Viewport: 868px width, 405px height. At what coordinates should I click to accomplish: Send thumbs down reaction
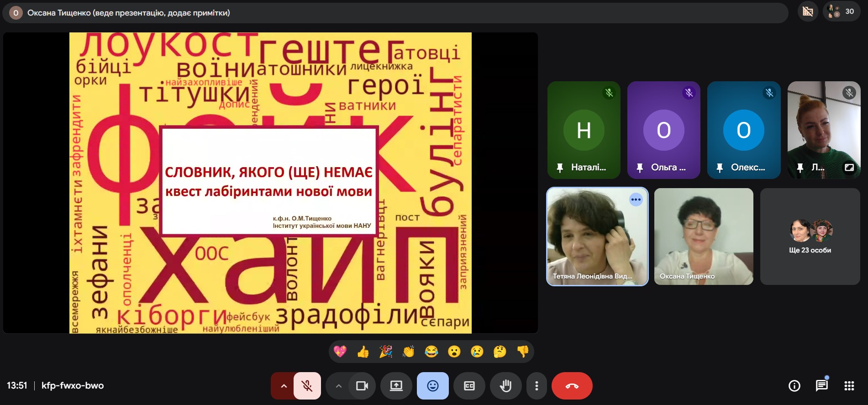coord(523,352)
